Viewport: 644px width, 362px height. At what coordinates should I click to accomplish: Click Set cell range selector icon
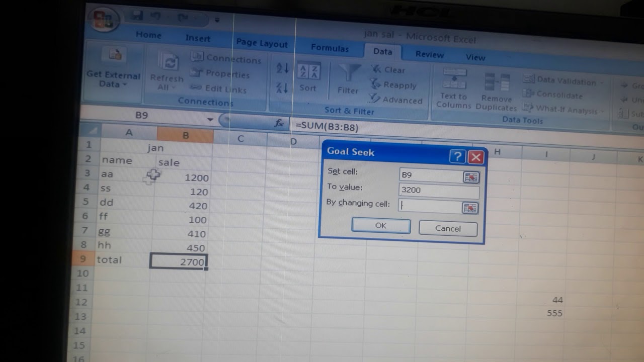pos(471,177)
